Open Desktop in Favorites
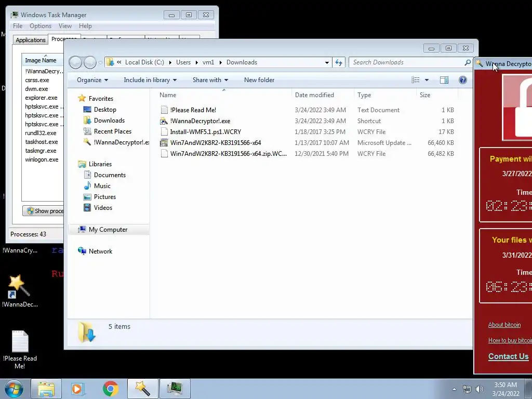 coord(105,110)
